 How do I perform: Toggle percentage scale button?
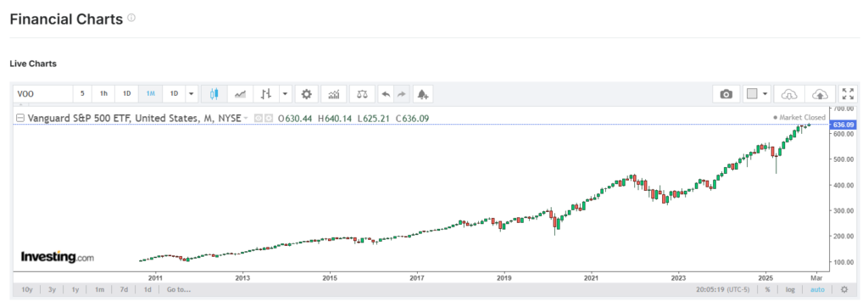pyautogui.click(x=767, y=289)
